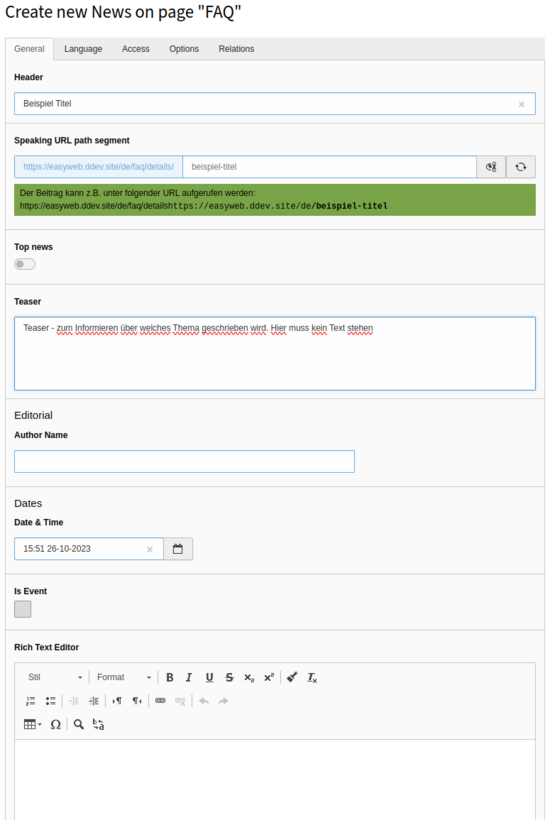
Task: Toggle speaking URL segment edit lock button
Action: point(491,167)
